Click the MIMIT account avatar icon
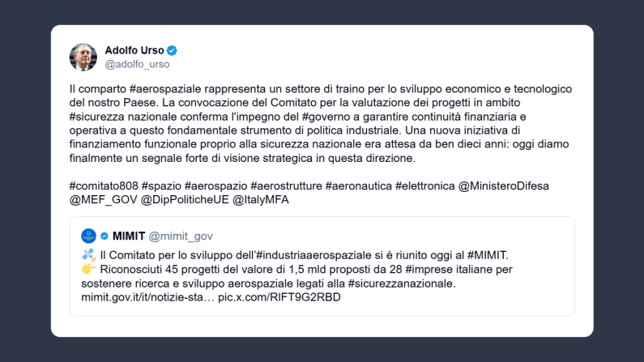Image resolution: width=644 pixels, height=362 pixels. [89, 236]
